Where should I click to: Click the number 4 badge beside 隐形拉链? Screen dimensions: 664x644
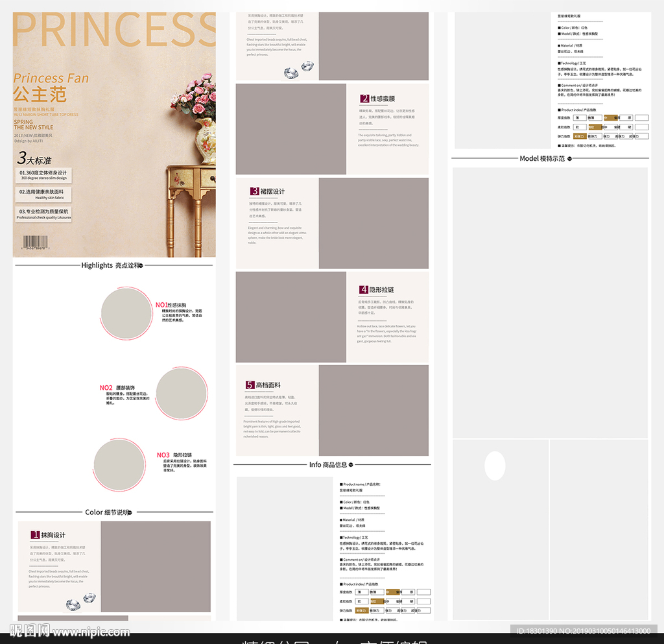coord(364,289)
